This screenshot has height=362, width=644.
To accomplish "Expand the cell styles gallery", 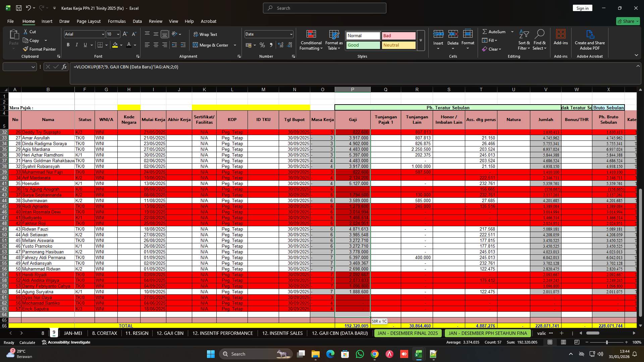I will point(420,41).
